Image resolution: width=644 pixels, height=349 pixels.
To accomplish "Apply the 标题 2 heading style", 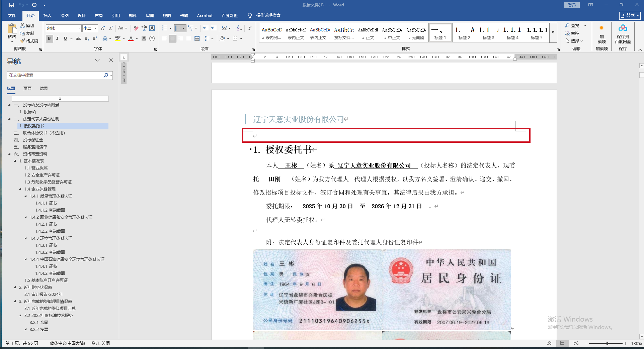I will coord(464,33).
